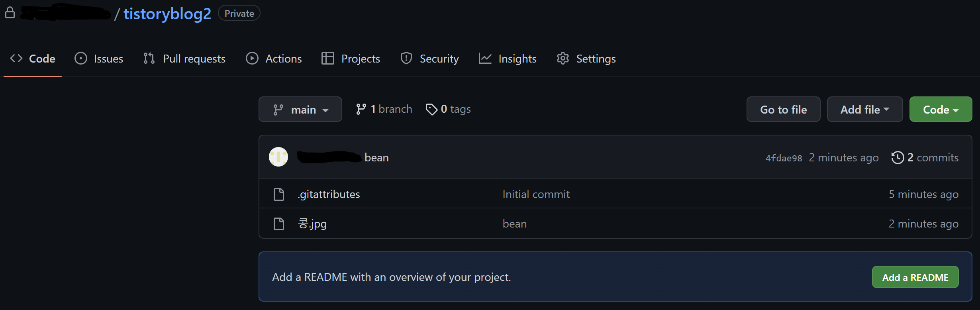Open the Initial commit message link
The image size is (980, 310).
(536, 194)
